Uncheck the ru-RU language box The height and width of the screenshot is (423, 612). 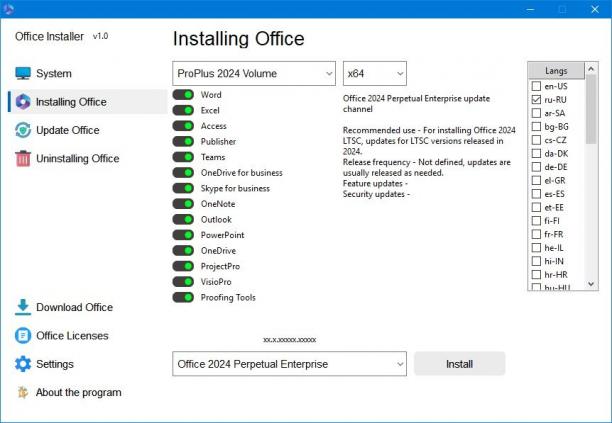pos(537,100)
